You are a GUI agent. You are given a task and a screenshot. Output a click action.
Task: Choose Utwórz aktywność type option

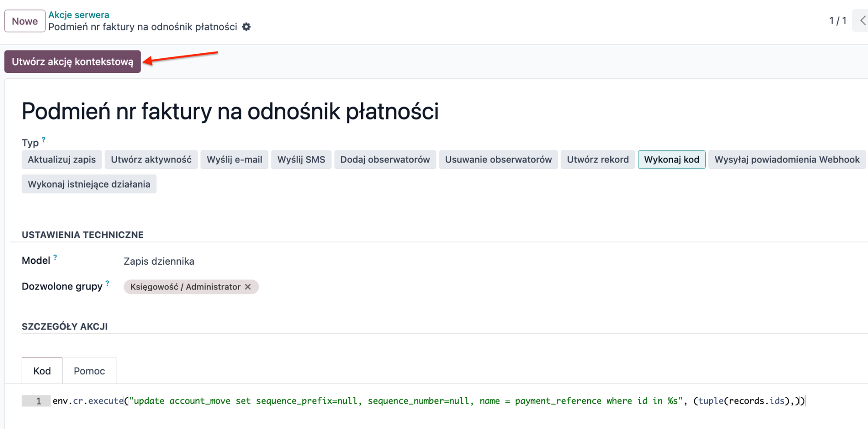click(x=151, y=159)
